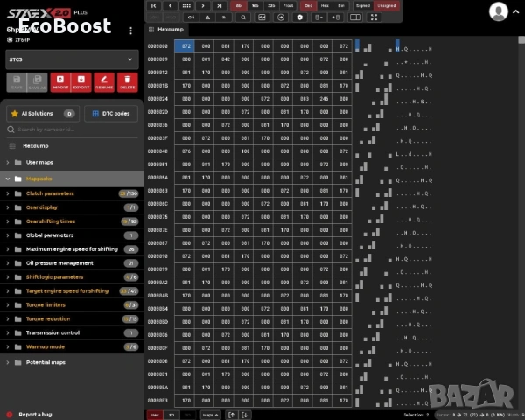Select 2D view mode in bottom bar
The width and height of the screenshot is (525, 420).
171,415
